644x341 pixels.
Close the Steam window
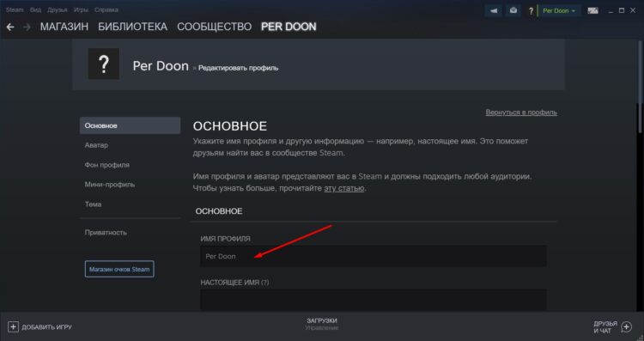[x=633, y=10]
